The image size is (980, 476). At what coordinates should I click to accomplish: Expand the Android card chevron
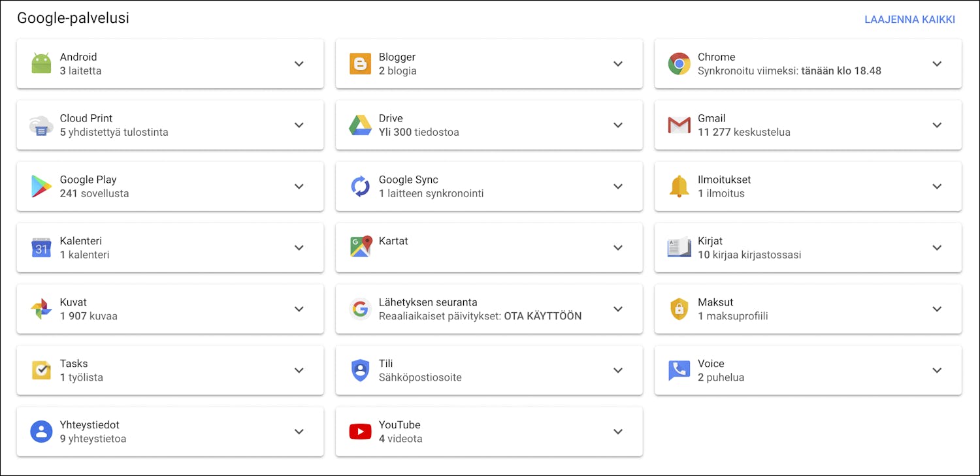[x=299, y=64]
